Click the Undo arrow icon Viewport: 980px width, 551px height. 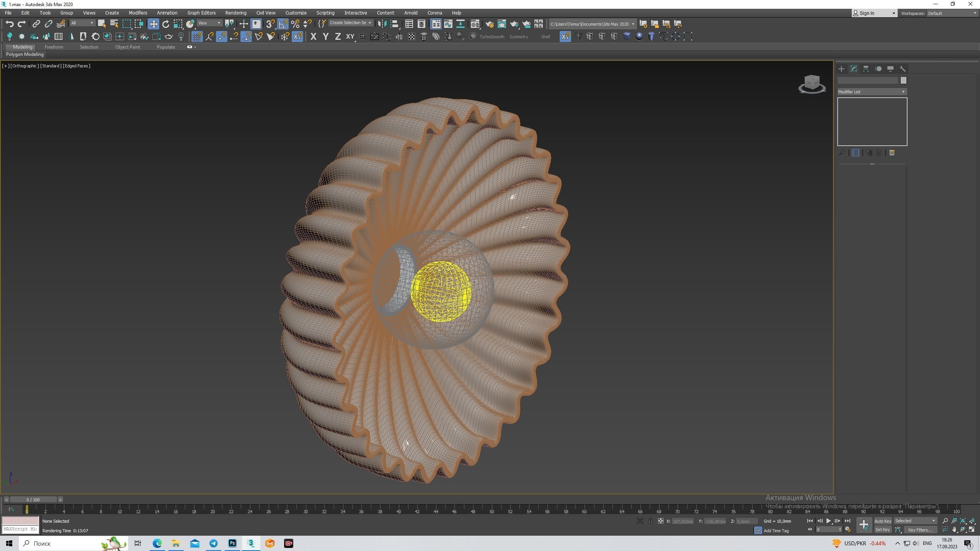(x=10, y=24)
